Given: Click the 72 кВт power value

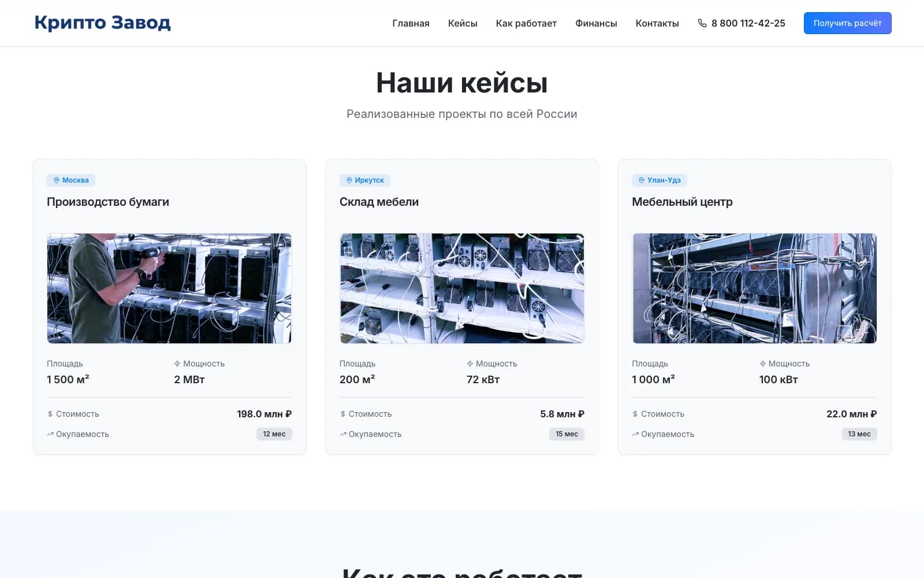Looking at the screenshot, I should [x=483, y=380].
